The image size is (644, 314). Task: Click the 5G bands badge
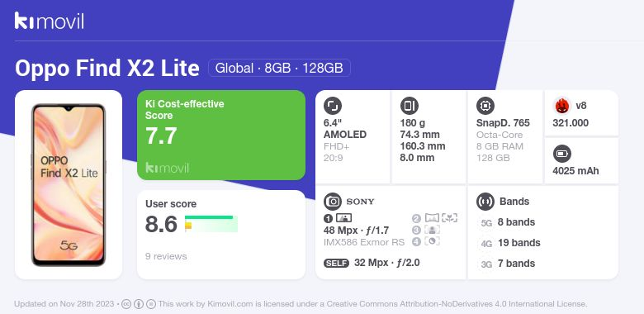point(486,223)
